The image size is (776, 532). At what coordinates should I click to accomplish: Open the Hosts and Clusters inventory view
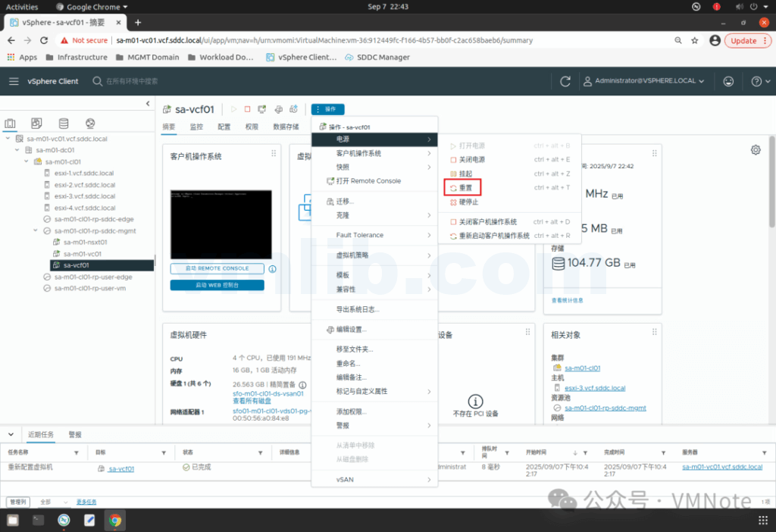11,124
